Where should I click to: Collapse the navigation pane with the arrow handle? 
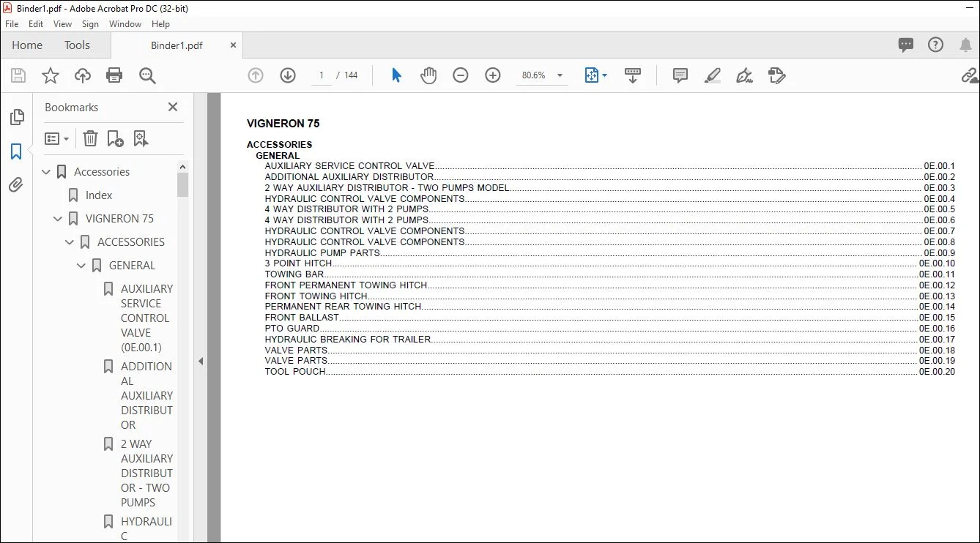point(201,361)
